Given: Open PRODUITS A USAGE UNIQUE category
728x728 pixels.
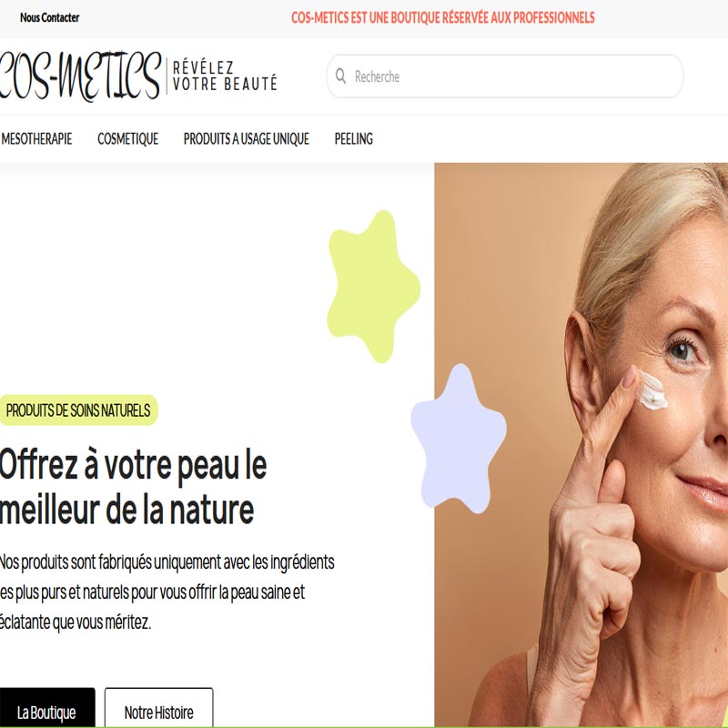Looking at the screenshot, I should pyautogui.click(x=246, y=139).
